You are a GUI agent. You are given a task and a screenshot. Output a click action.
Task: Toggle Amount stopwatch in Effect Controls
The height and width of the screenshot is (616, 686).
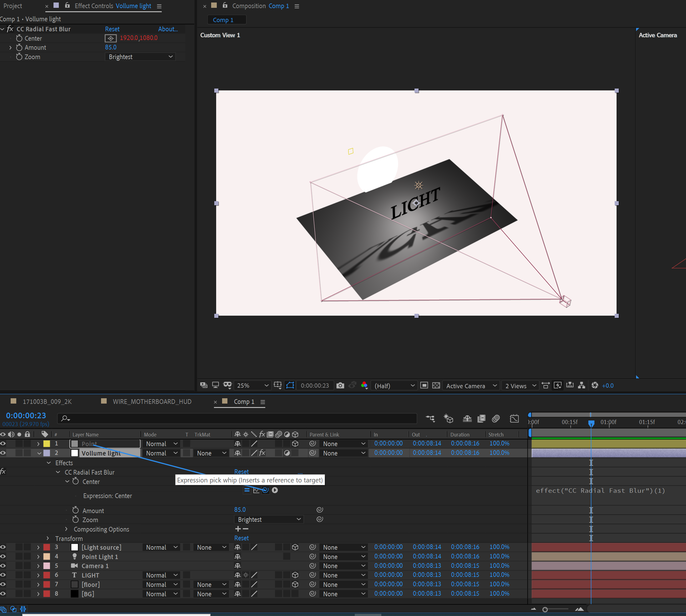19,48
